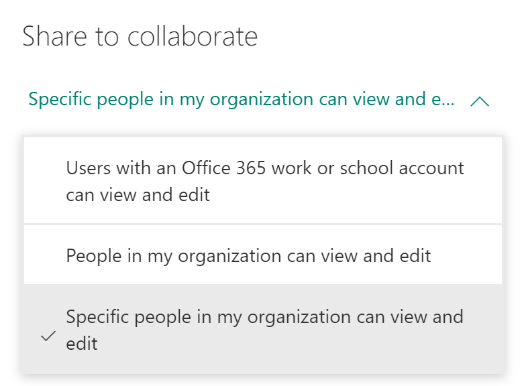Keep the highlighted Specific people choice
This screenshot has height=386, width=526.
coord(263,329)
